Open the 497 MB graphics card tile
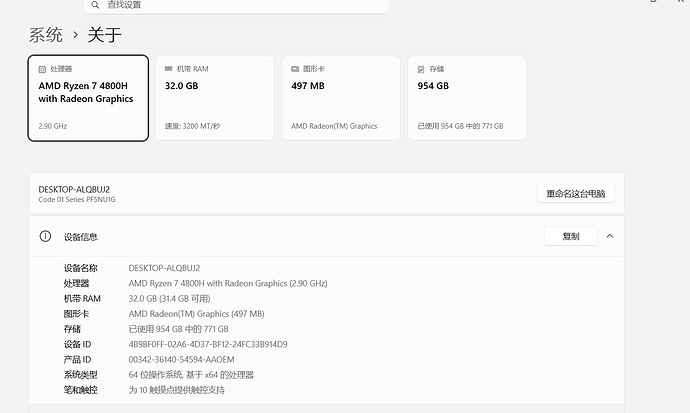 [341, 98]
